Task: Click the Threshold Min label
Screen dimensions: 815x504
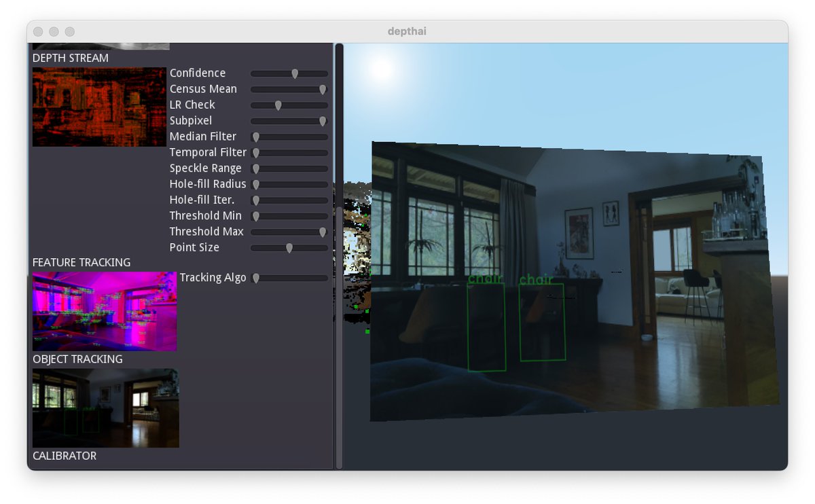Action: pos(206,216)
